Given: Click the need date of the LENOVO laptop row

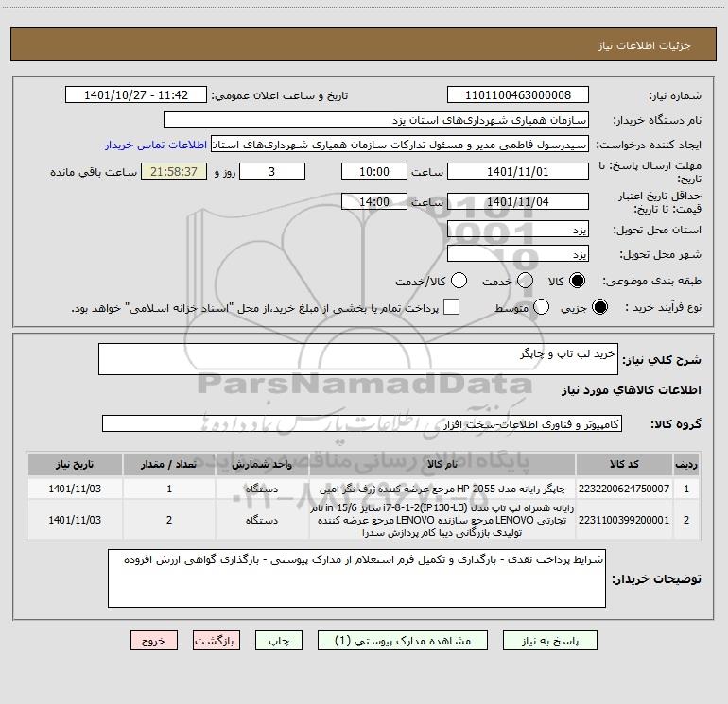Looking at the screenshot, I should pyautogui.click(x=75, y=520).
